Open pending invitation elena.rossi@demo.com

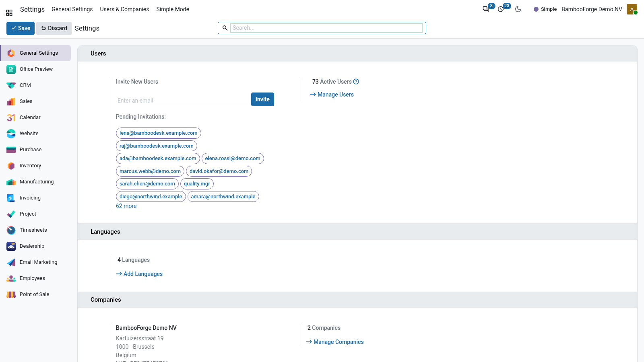pos(233,158)
